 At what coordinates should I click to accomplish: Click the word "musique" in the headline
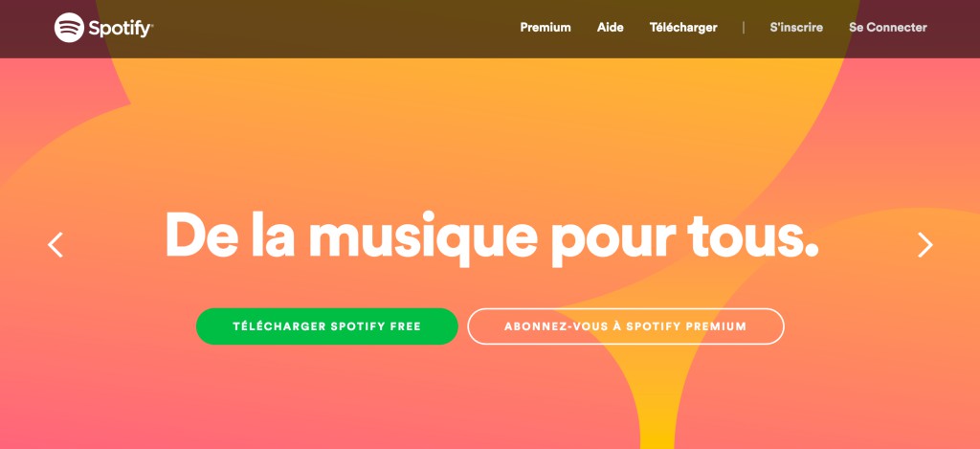pyautogui.click(x=423, y=236)
